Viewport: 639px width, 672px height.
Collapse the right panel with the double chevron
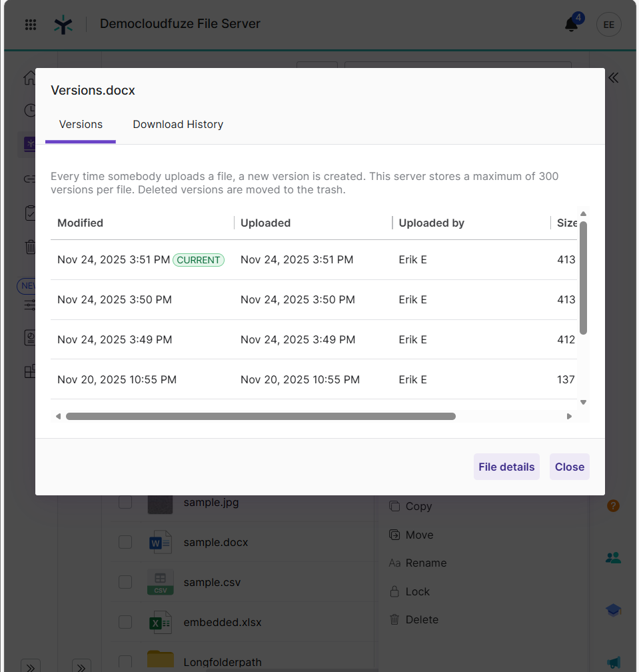(613, 78)
